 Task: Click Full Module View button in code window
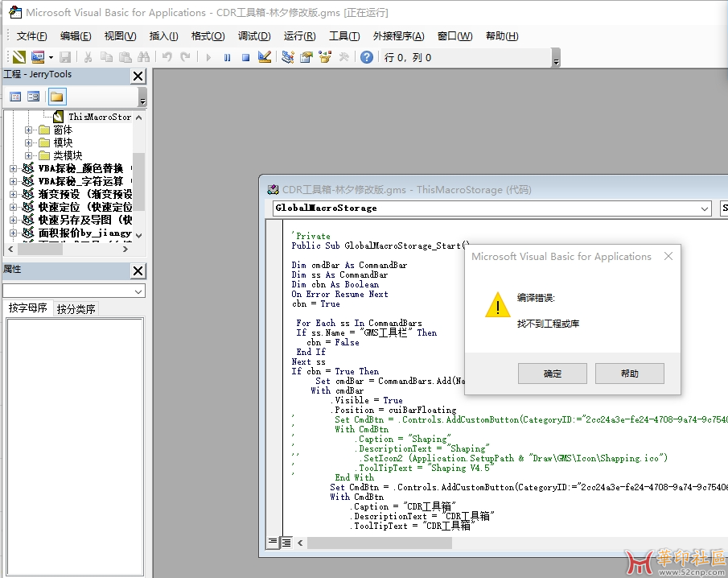click(x=286, y=543)
